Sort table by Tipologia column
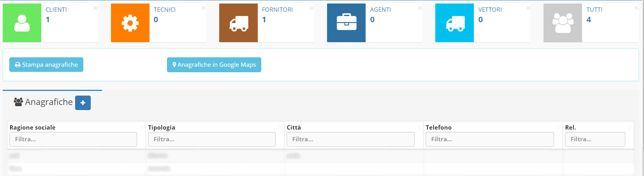This screenshot has height=176, width=644. [162, 128]
